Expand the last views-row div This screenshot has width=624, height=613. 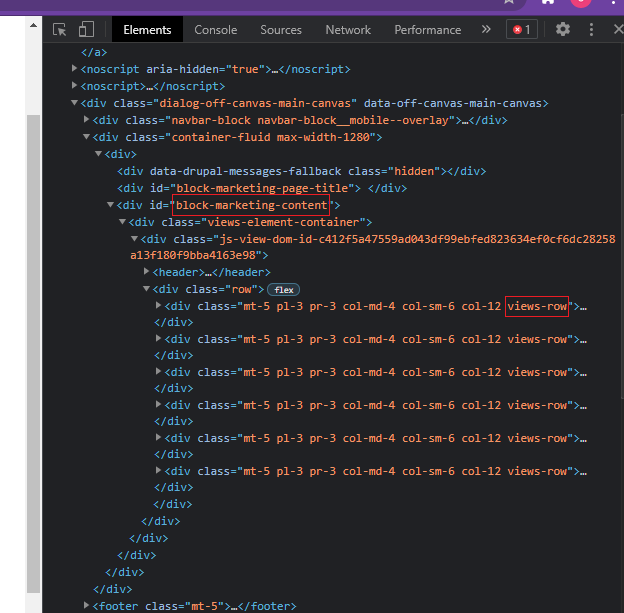coord(158,470)
